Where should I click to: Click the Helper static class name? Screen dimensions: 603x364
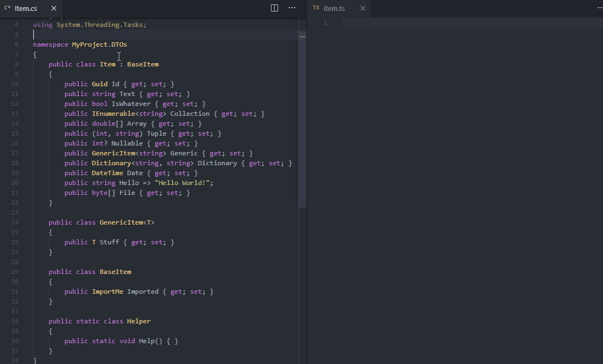pos(139,321)
